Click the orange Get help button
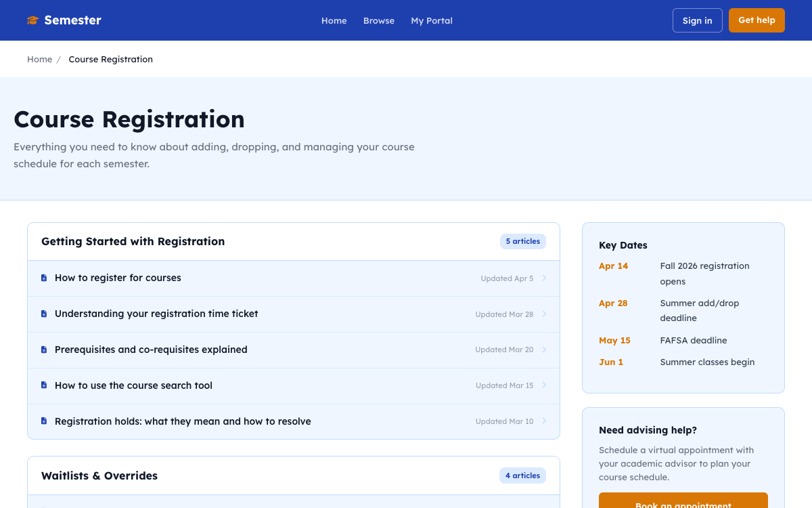812x508 pixels. pyautogui.click(x=757, y=20)
